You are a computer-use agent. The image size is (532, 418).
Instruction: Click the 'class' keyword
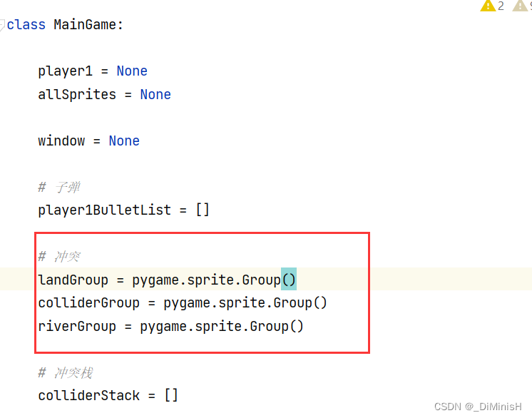click(x=26, y=25)
